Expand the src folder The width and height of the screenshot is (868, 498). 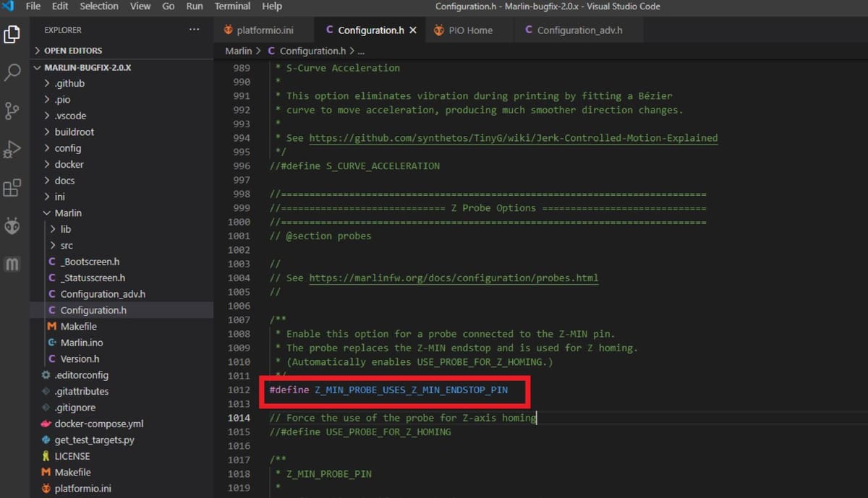coord(66,246)
